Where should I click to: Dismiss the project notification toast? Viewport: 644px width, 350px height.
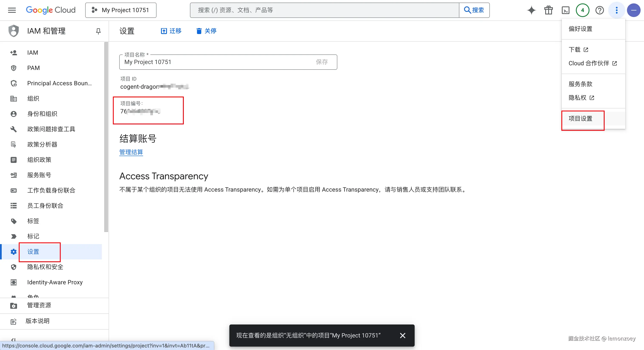[402, 336]
